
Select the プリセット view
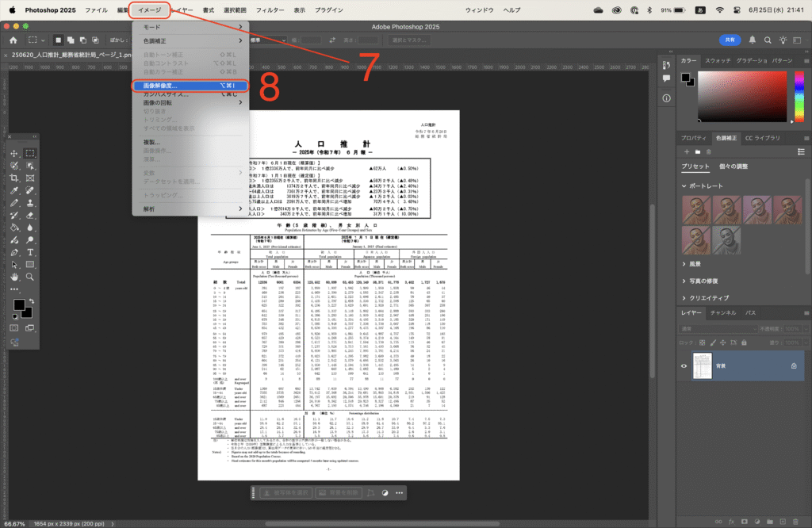tap(695, 166)
